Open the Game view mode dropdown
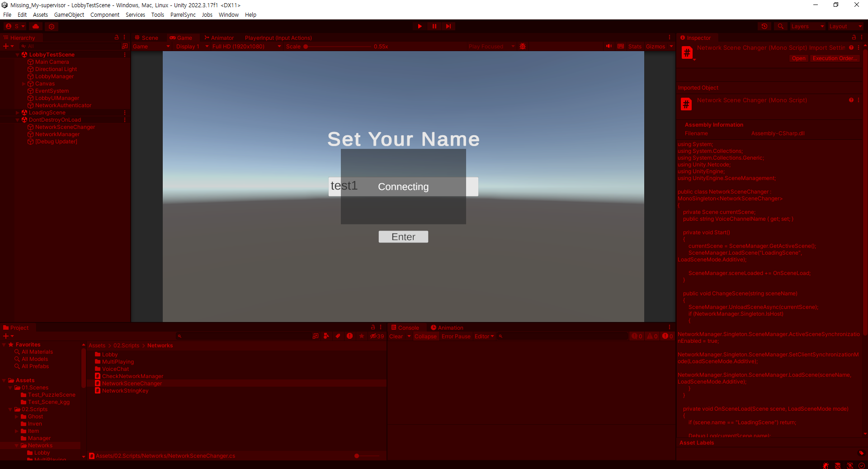This screenshot has height=469, width=868. click(x=151, y=47)
